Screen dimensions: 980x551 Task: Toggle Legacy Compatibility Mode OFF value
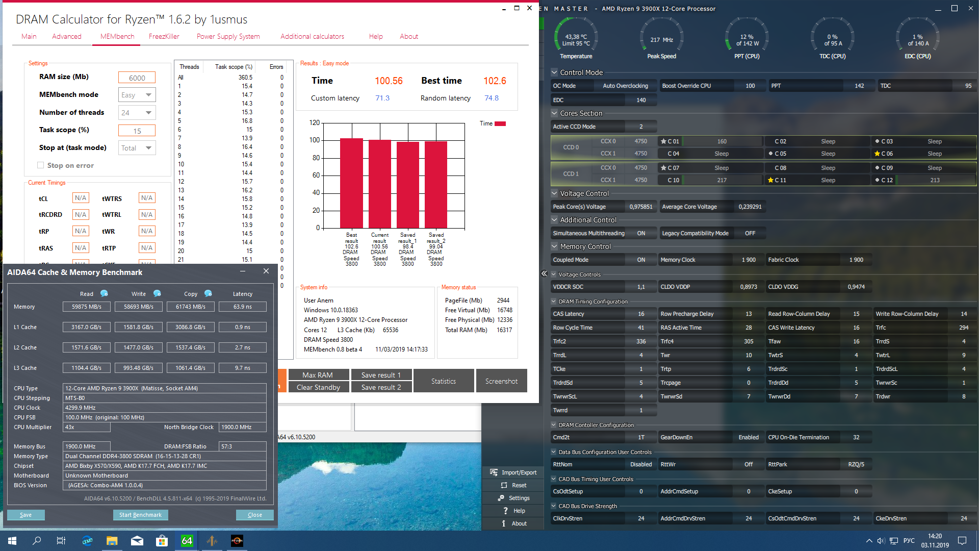pyautogui.click(x=750, y=233)
